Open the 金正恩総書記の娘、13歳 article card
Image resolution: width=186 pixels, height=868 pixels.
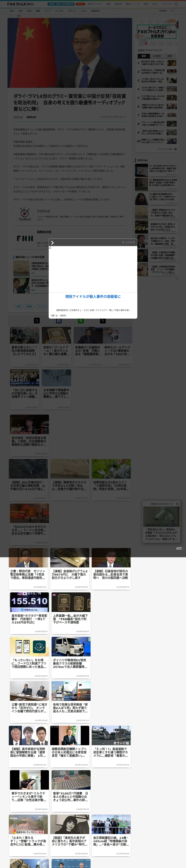pos(111,835)
